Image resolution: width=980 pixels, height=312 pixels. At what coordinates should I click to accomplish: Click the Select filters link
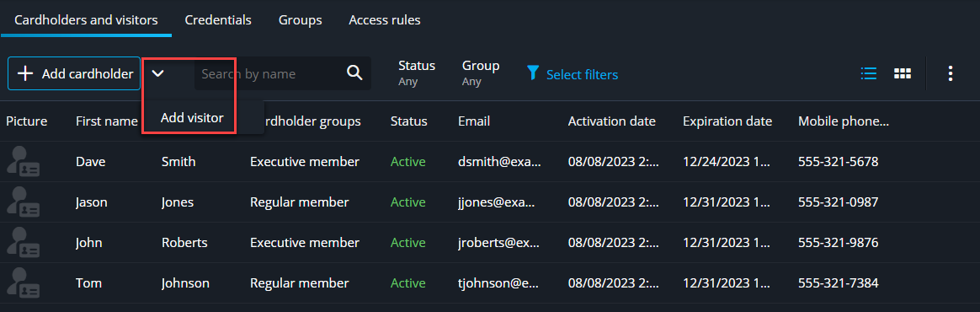(x=582, y=74)
